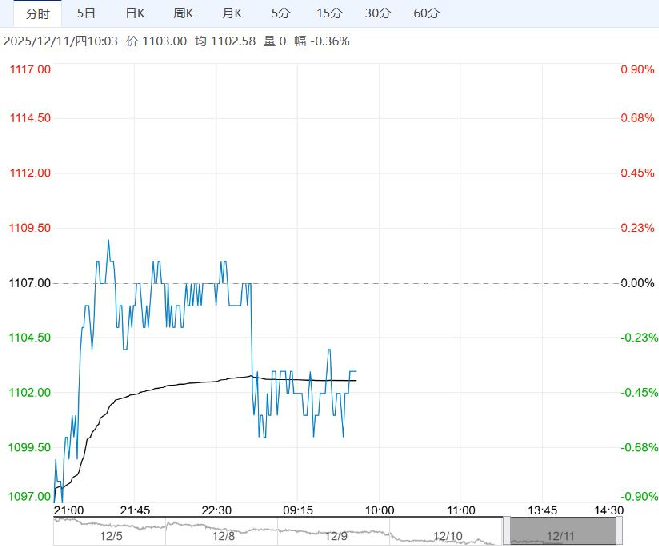Viewport: 659px width, 546px height.
Task: Open the 5日 five-day chart tab
Action: 87,13
